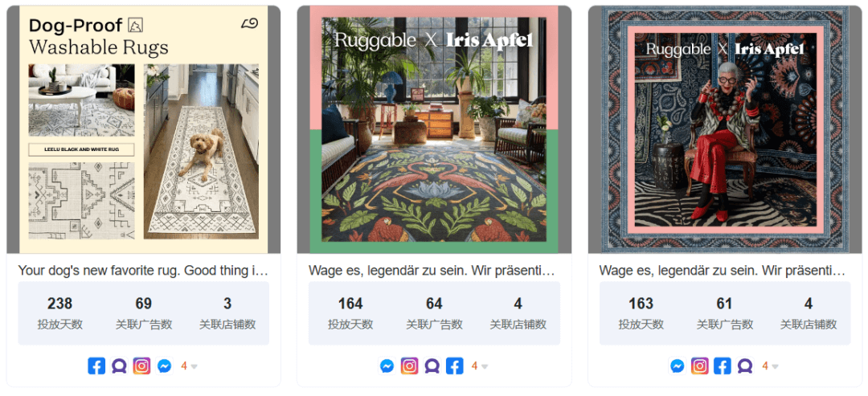Expand platform count arrow on third card

coord(775,366)
